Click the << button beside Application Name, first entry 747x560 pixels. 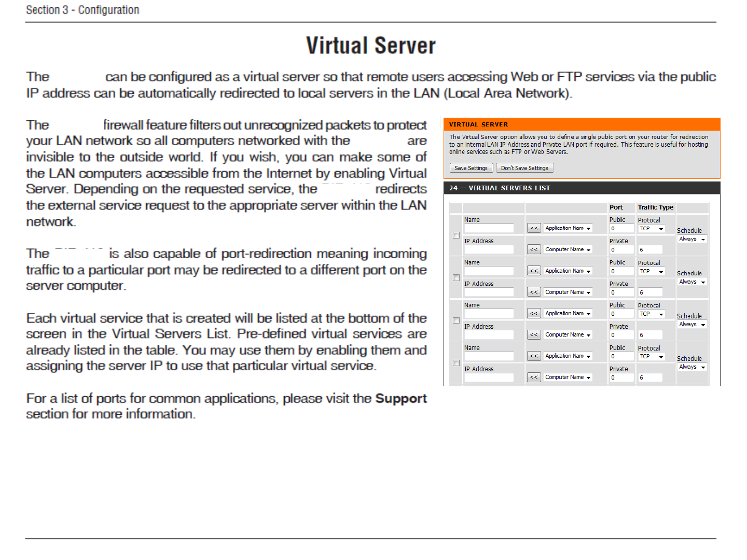point(534,228)
